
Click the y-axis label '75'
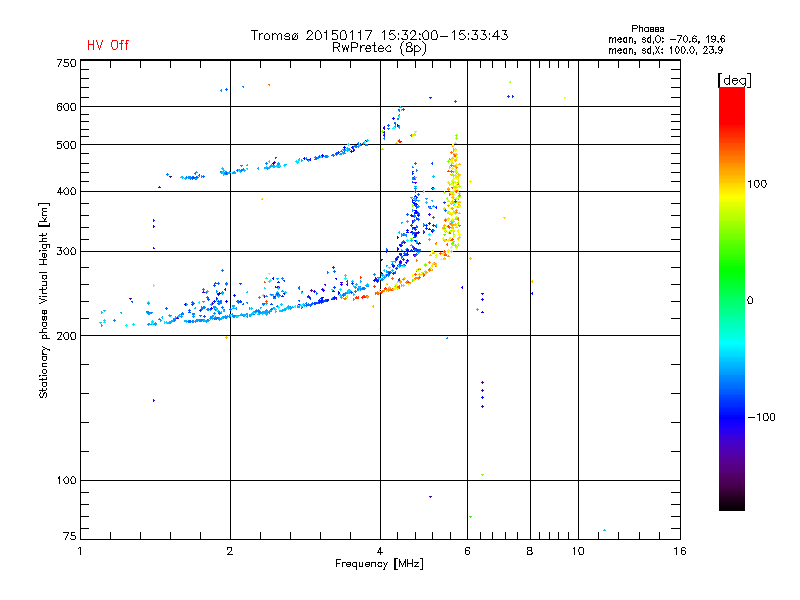70,536
